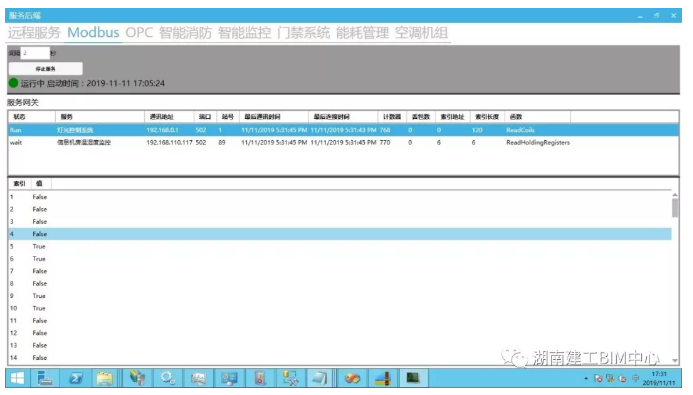Image resolution: width=693 pixels, height=395 pixels.
Task: Click the 索引 column header in values list
Action: 19,183
